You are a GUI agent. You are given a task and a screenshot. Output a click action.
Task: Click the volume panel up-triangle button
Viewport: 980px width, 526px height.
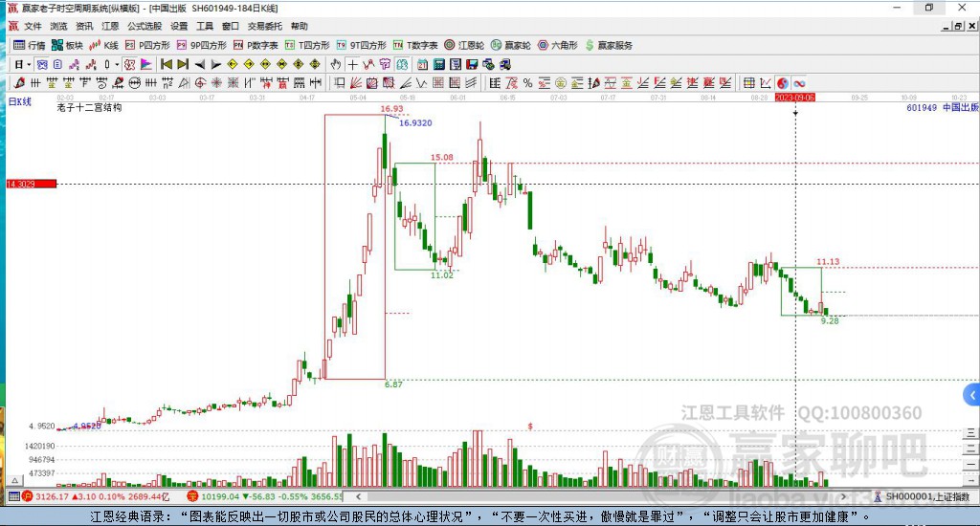[x=15, y=480]
